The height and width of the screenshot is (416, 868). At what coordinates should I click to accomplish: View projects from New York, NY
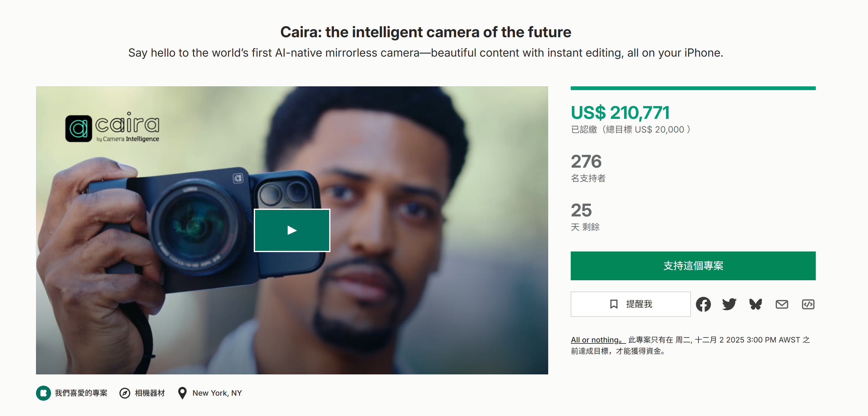coord(217,393)
